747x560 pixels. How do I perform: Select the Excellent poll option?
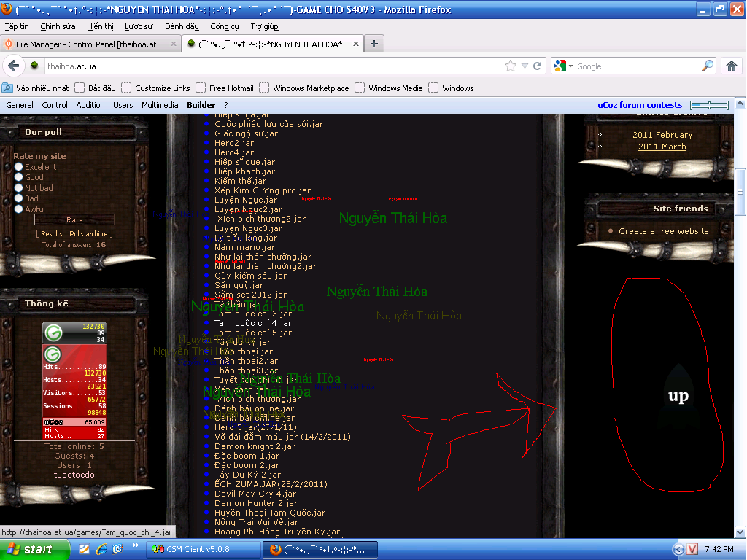click(19, 167)
